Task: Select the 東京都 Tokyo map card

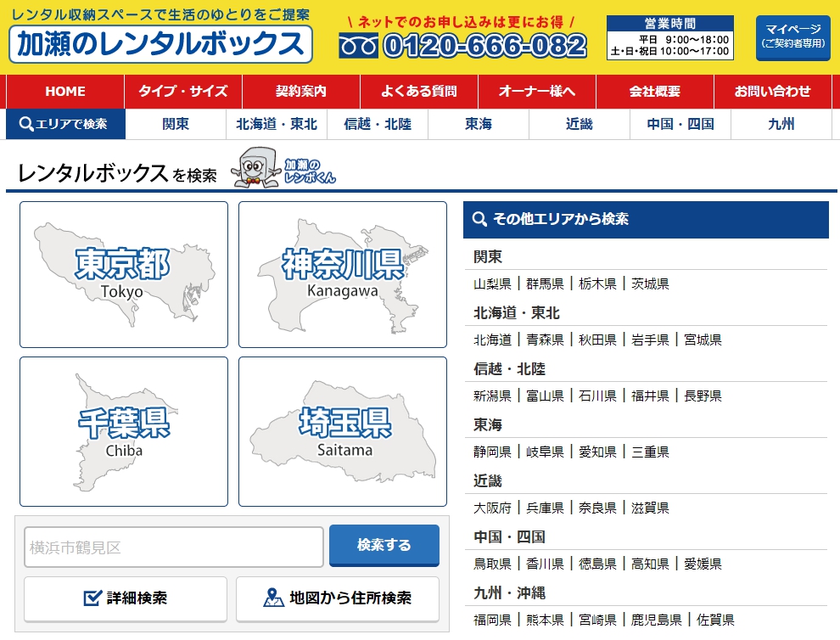Action: tap(124, 274)
